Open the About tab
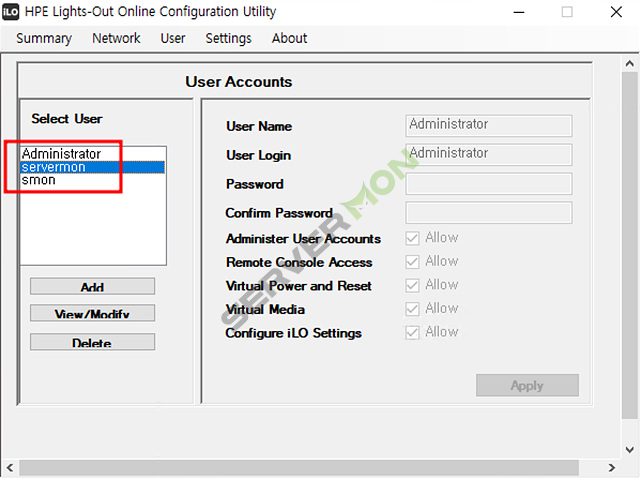640x478 pixels. [289, 38]
